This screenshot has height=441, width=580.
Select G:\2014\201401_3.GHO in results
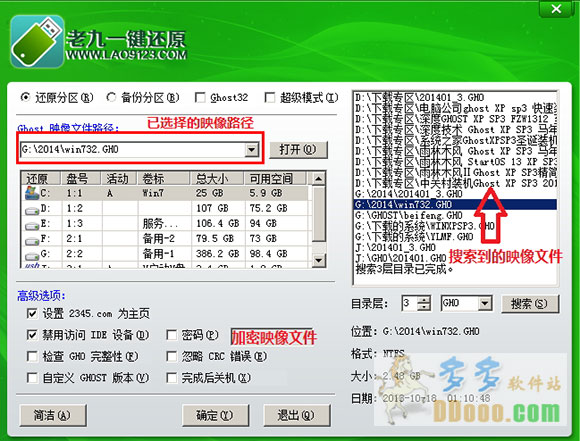click(x=455, y=194)
